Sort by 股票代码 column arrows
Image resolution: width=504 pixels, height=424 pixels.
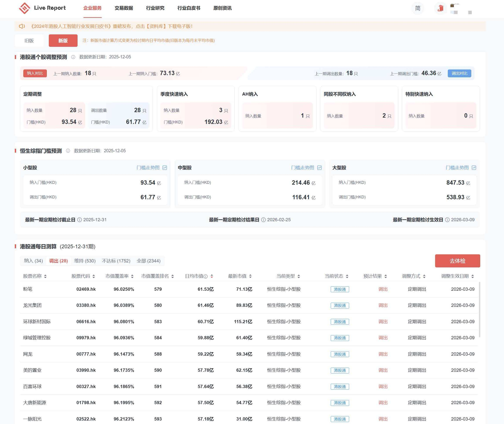pos(94,276)
